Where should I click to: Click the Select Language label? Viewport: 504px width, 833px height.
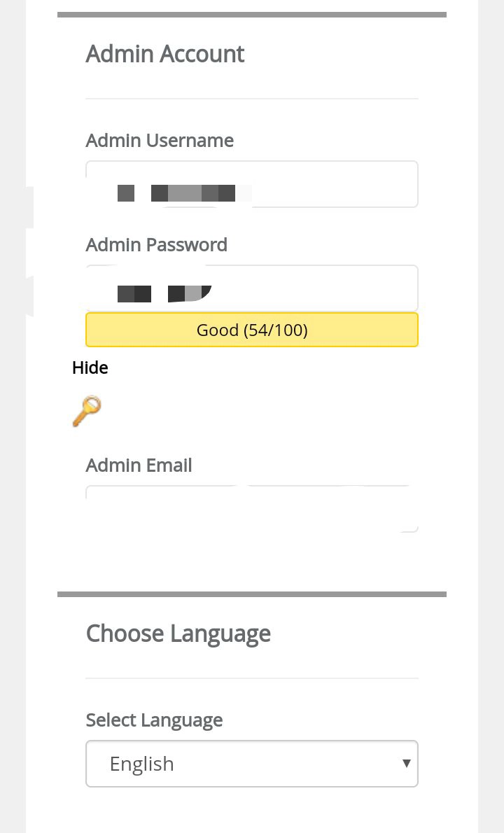coord(154,720)
